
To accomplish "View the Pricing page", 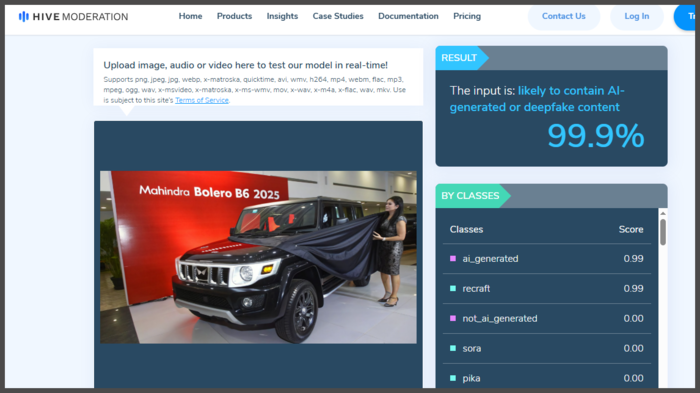I will pos(467,16).
